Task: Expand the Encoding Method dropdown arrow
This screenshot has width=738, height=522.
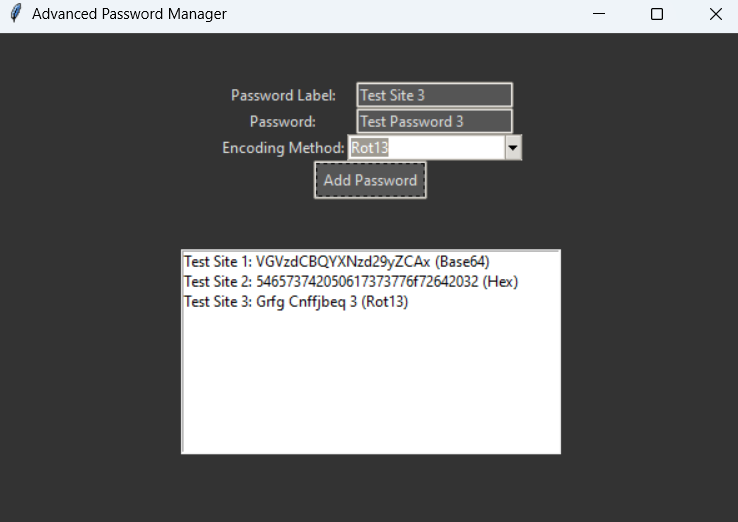Action: tap(513, 148)
